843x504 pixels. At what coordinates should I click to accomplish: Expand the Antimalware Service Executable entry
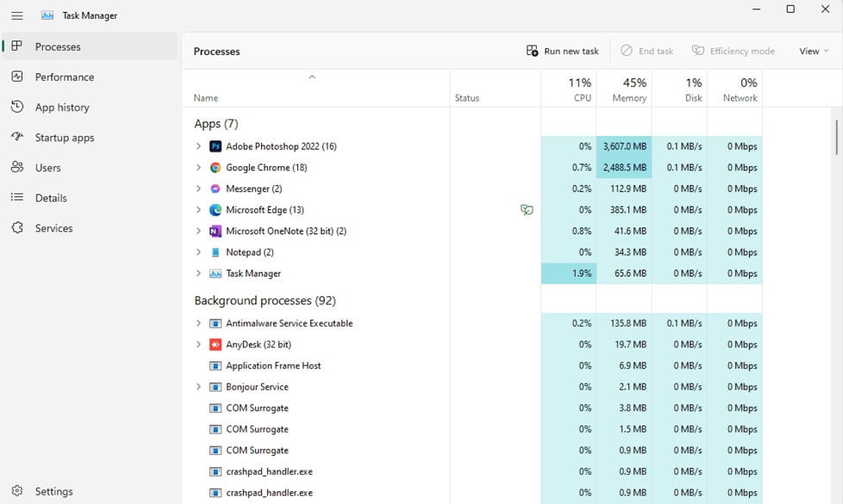coord(198,323)
